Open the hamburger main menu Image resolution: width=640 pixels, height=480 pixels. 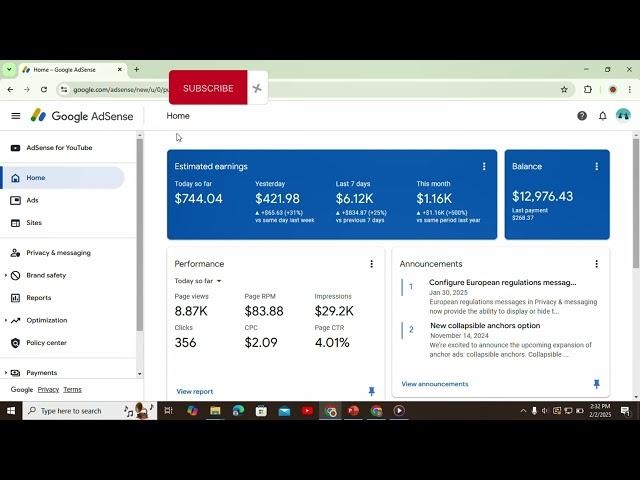(x=16, y=116)
